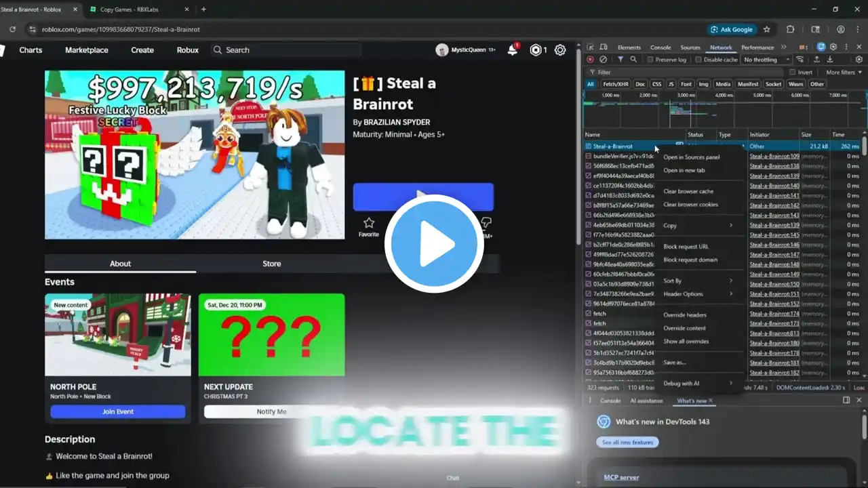This screenshot has height=488, width=868.
Task: Expand the Sort By submenu
Action: [x=698, y=281]
